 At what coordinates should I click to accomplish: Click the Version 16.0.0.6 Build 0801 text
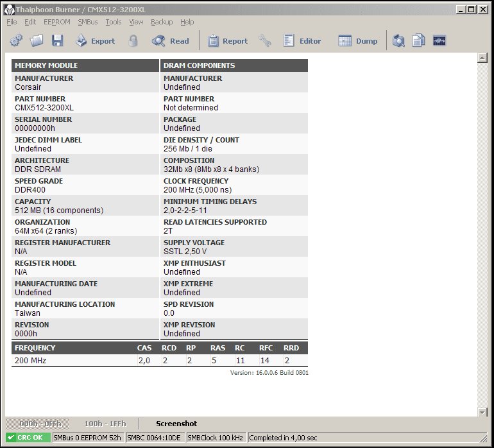pyautogui.click(x=269, y=373)
